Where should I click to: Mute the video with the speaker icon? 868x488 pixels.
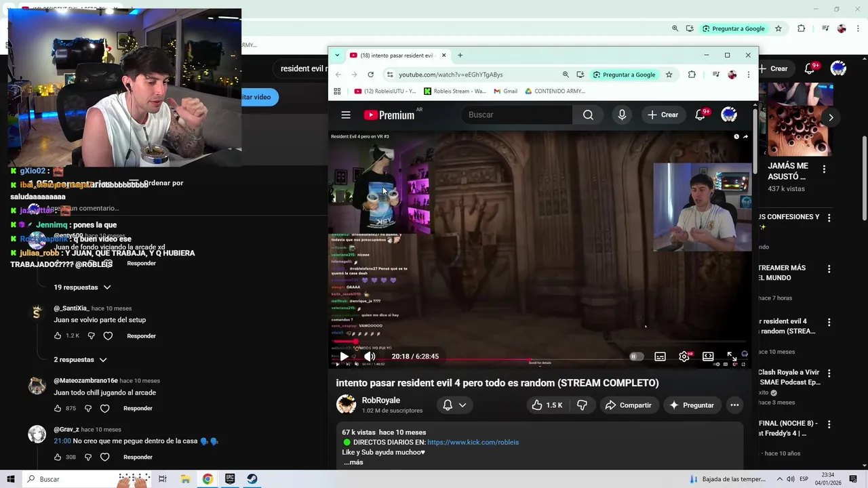pyautogui.click(x=370, y=357)
